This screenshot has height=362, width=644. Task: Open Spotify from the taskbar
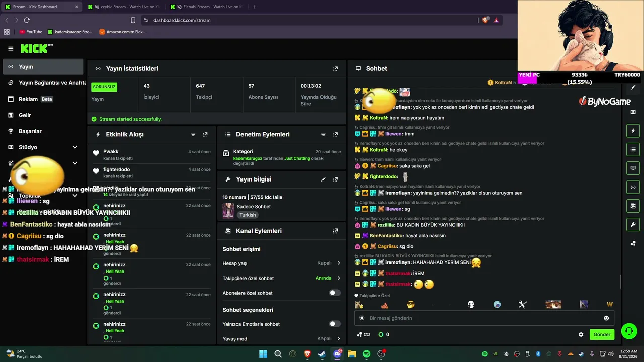pyautogui.click(x=367, y=354)
